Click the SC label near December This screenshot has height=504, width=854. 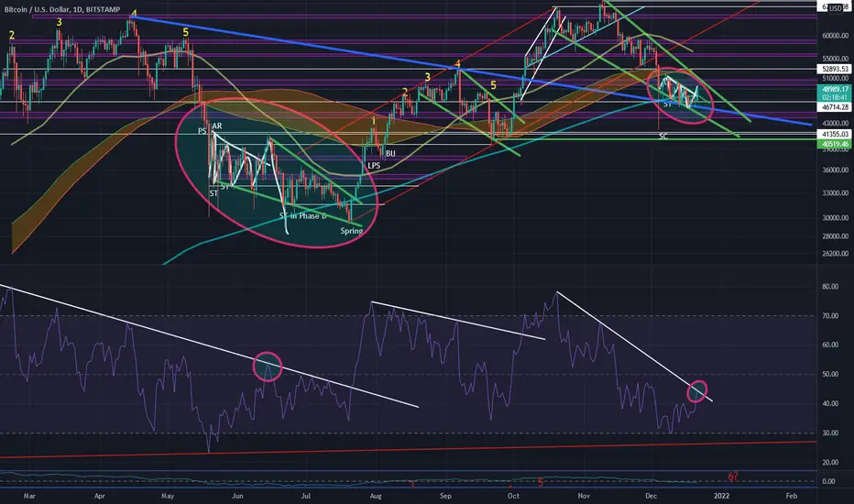click(663, 137)
